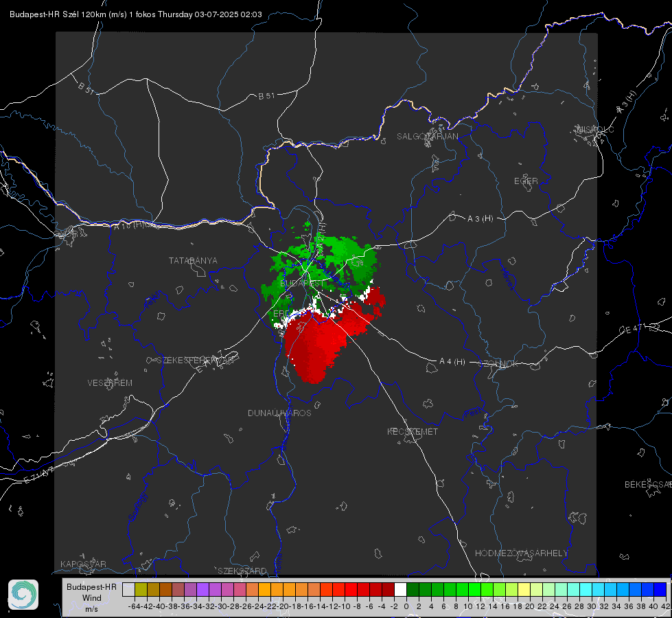The height and width of the screenshot is (618, 672).
Task: Click the A 4 (H) road label
Action: (x=452, y=362)
